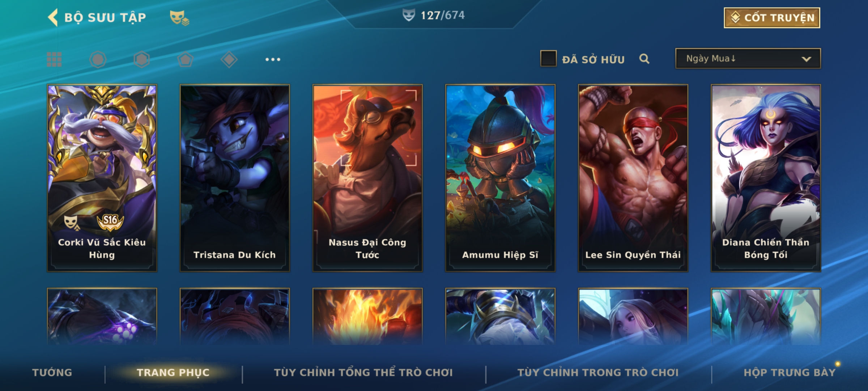Open the Tùy Chỉnh Trong Trò Chơi tab

point(598,373)
